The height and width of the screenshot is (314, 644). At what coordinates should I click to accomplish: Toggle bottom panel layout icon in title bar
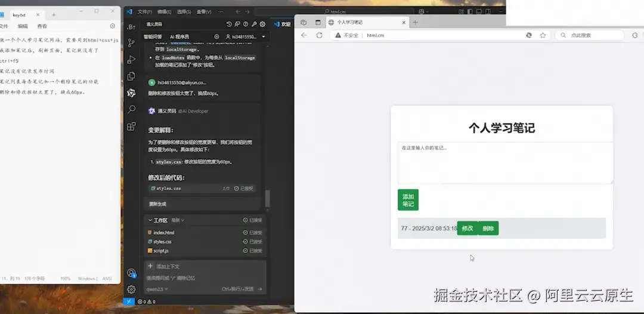click(478, 11)
